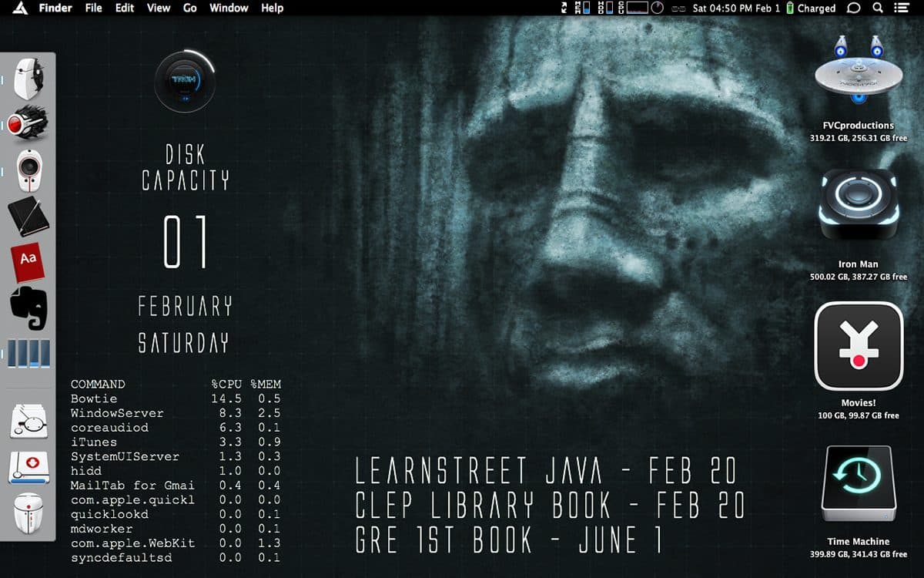Open the Movies! disk on desktop
This screenshot has height=578, width=924.
click(858, 347)
